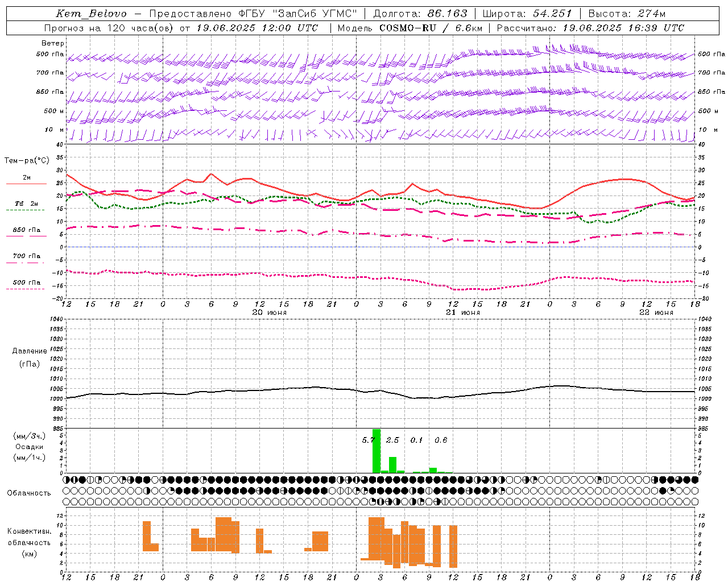Select the forecast start 19.06.2025 12:00 UTC

click(257, 28)
